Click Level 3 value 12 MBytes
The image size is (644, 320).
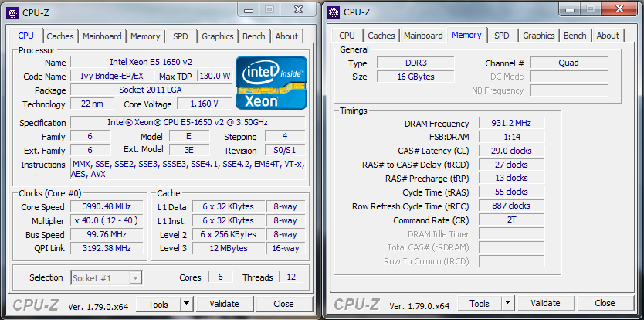229,248
